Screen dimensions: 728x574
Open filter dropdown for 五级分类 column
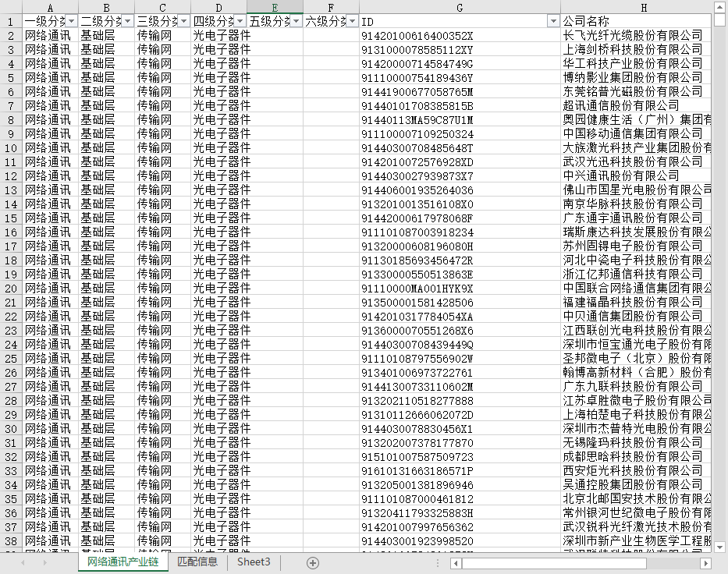click(297, 21)
